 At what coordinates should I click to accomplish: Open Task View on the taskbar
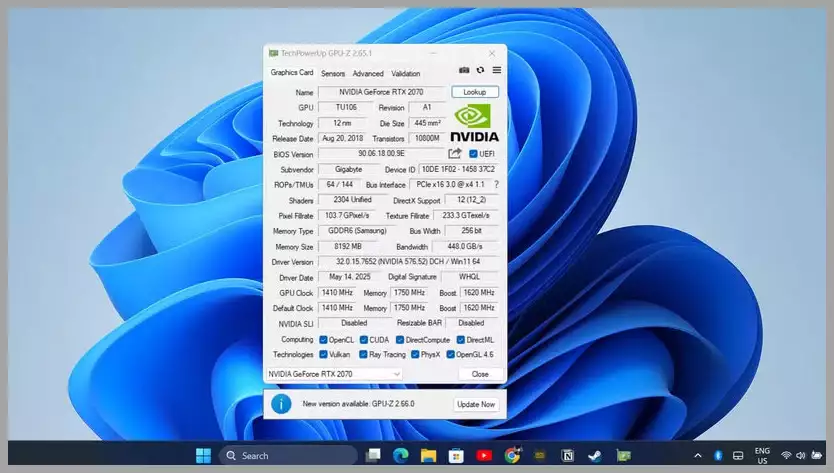(x=373, y=455)
